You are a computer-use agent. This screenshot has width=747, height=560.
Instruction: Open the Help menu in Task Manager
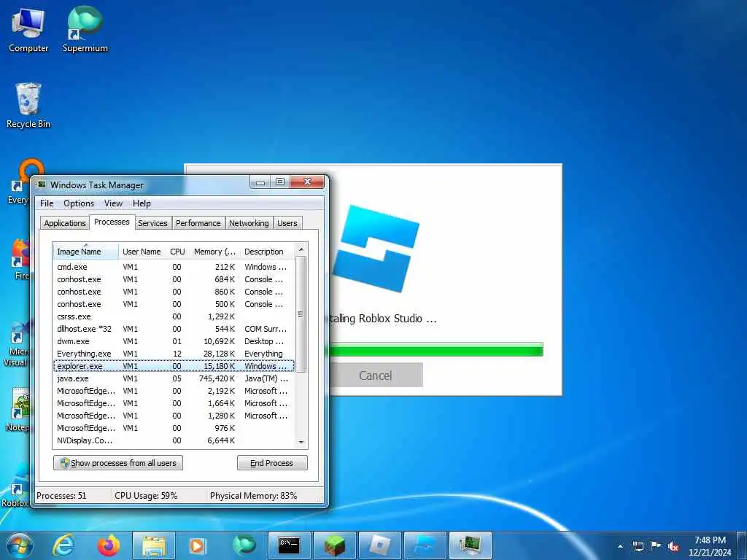click(x=142, y=203)
